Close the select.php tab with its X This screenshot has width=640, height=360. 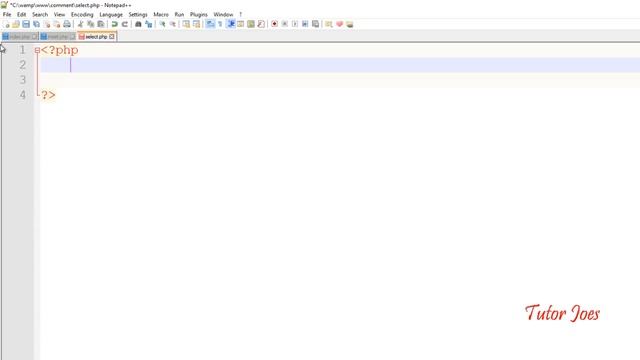(112, 37)
